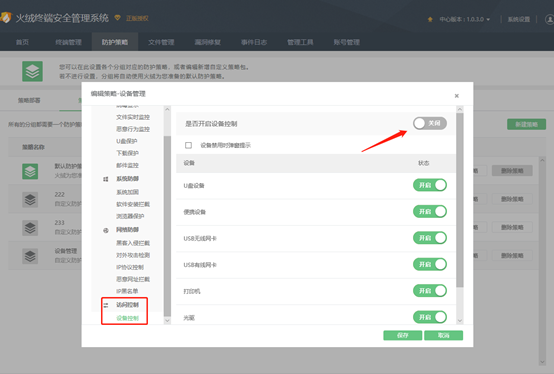Go to the 首页 tab

point(22,42)
